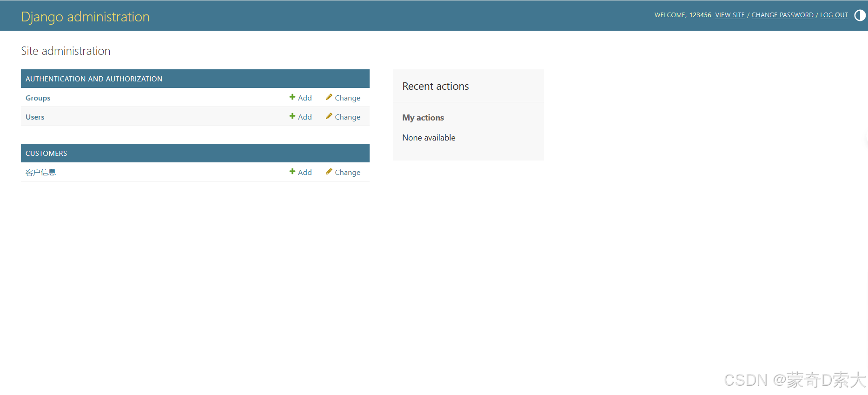Add a new User

[301, 117]
